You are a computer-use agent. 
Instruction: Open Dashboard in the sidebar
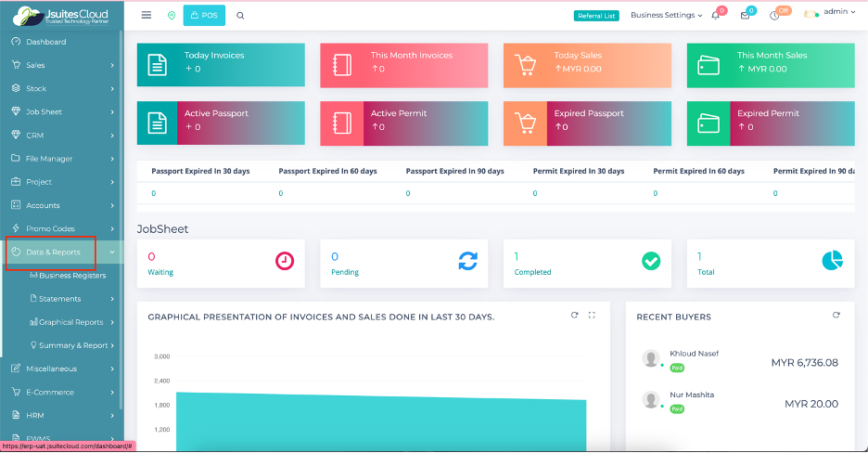click(x=45, y=42)
